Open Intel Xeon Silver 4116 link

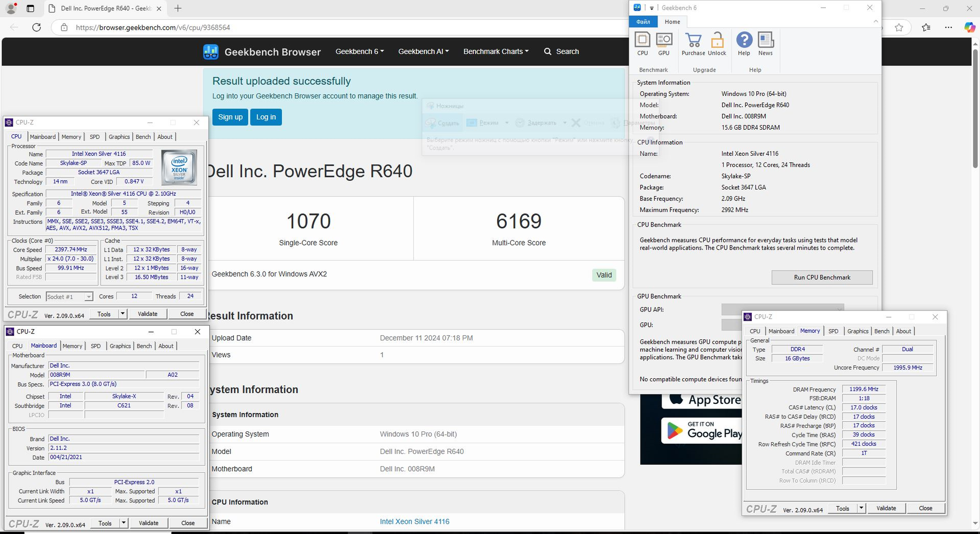414,521
